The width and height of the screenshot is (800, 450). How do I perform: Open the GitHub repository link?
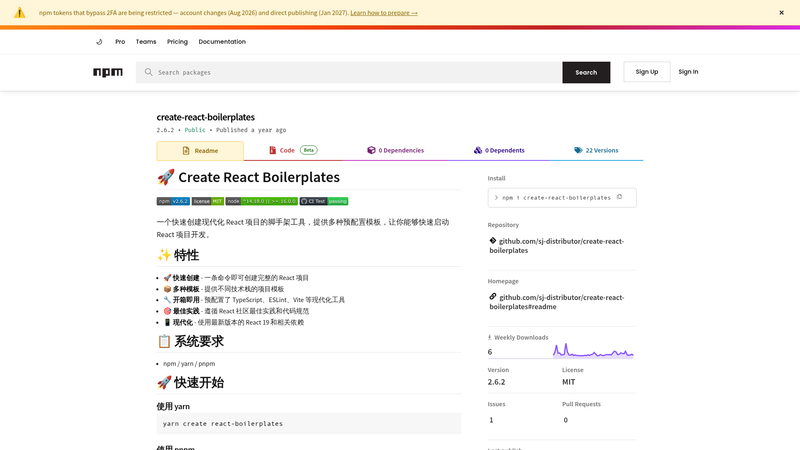click(557, 246)
